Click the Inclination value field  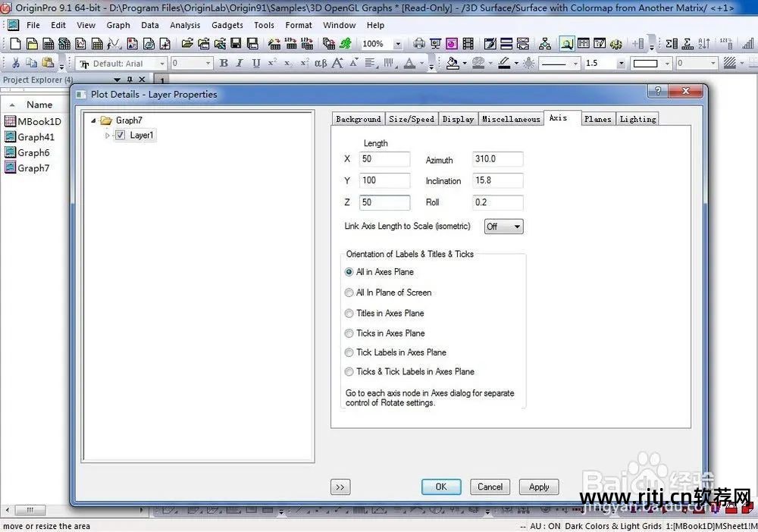(x=497, y=180)
